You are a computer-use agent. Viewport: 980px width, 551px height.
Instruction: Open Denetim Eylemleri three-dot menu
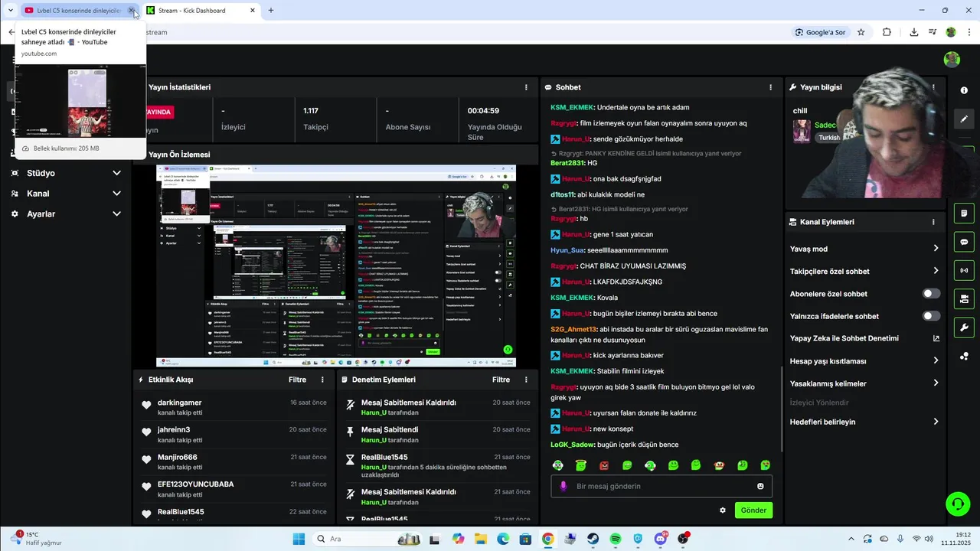(526, 380)
